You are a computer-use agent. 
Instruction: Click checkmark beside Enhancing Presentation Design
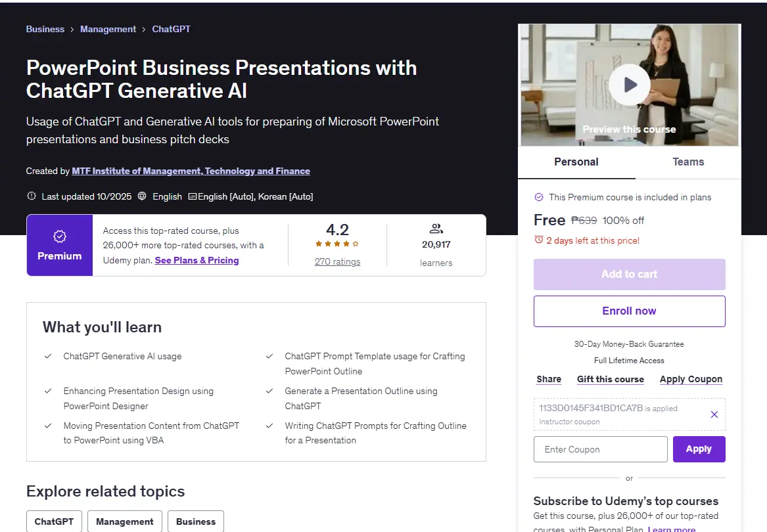pos(48,391)
